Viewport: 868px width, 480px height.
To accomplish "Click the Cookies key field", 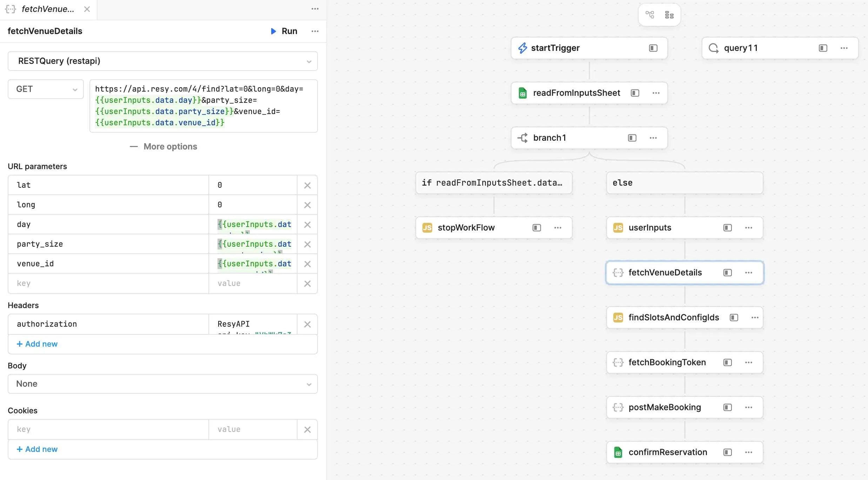I will point(108,429).
